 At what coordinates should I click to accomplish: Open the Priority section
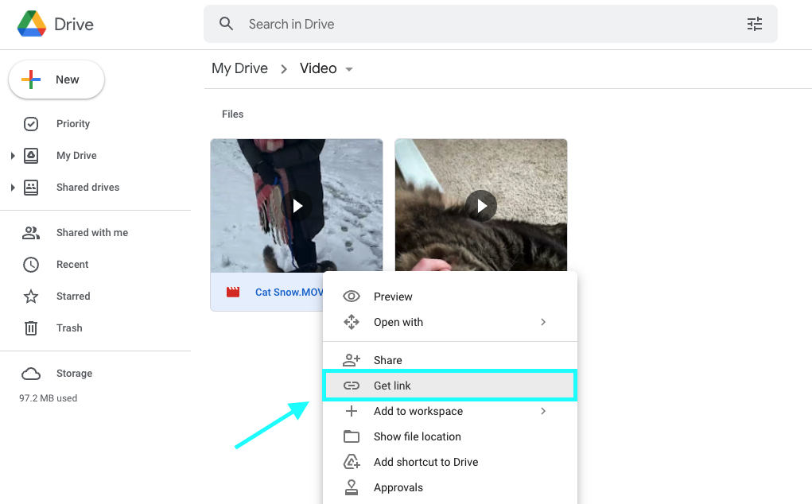coord(72,124)
